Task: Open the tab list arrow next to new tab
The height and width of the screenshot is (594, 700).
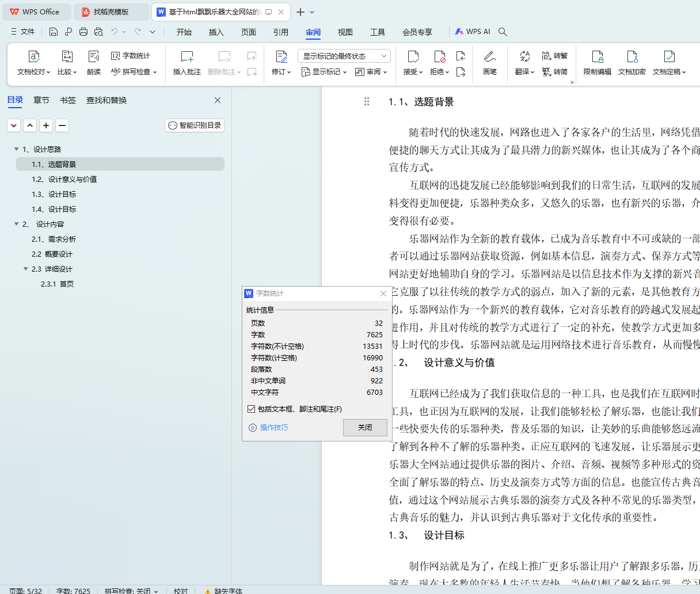Action: click(312, 12)
